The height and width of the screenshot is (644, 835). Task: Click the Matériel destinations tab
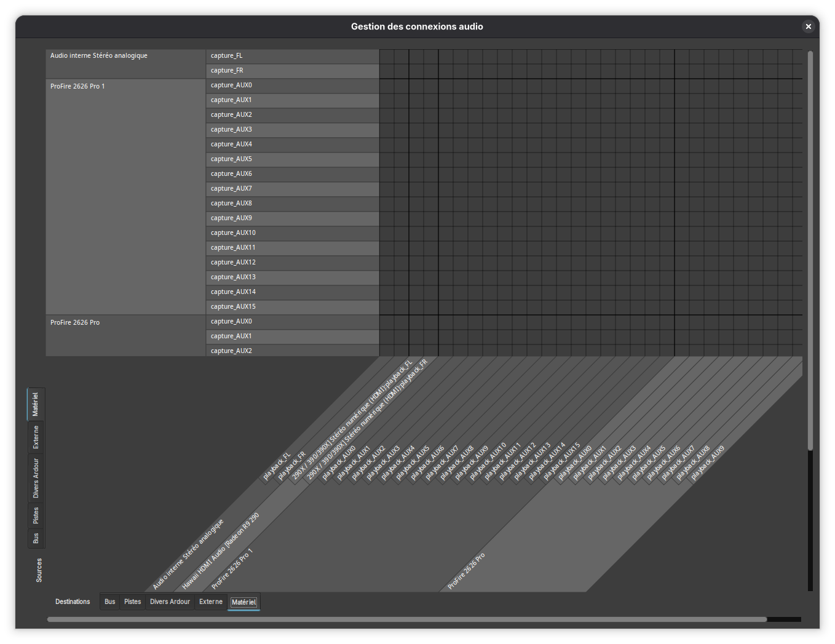(243, 602)
